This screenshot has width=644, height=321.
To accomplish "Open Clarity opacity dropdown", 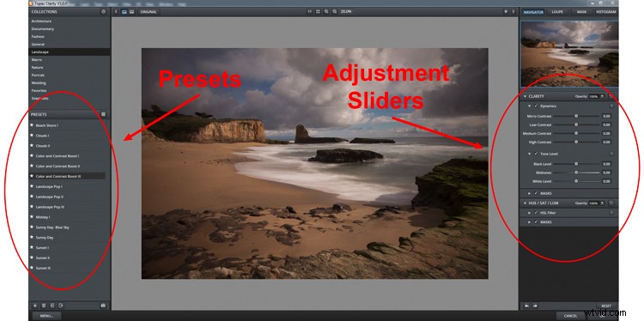I will (x=602, y=96).
